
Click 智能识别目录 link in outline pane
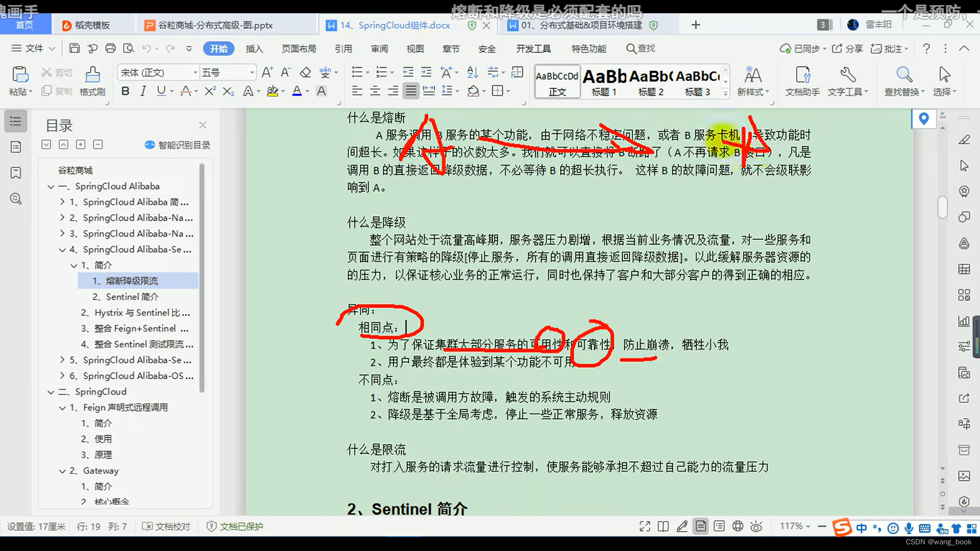tap(178, 145)
